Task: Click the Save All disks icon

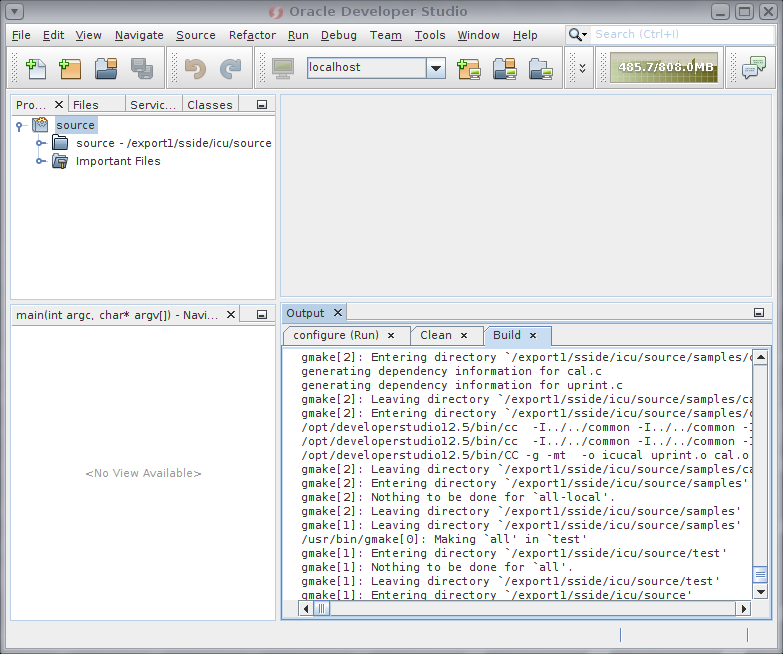Action: pyautogui.click(x=142, y=68)
